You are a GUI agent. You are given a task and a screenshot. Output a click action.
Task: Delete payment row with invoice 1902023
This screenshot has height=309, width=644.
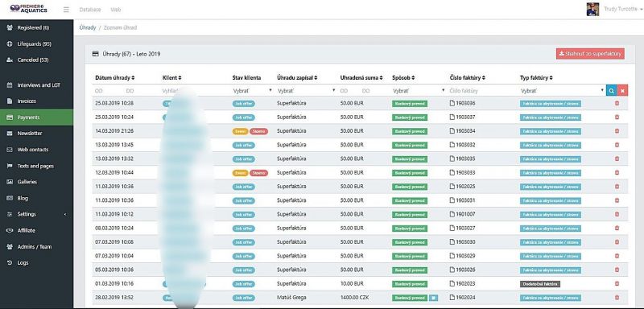pos(617,284)
